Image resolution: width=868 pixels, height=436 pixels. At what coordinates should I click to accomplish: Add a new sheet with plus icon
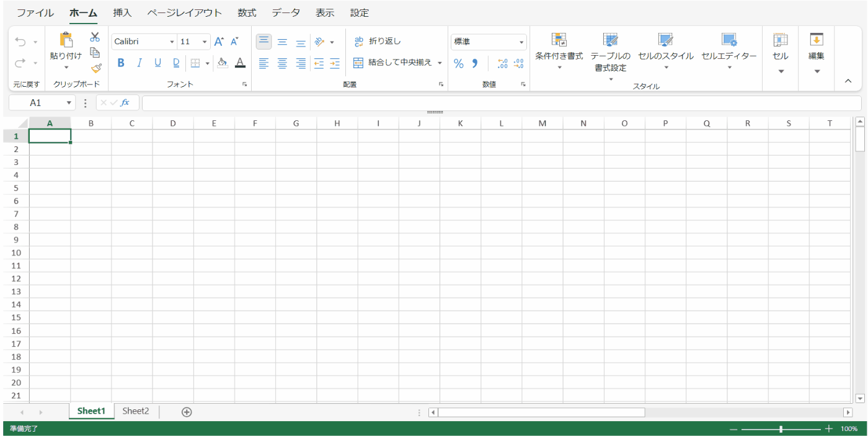[187, 412]
